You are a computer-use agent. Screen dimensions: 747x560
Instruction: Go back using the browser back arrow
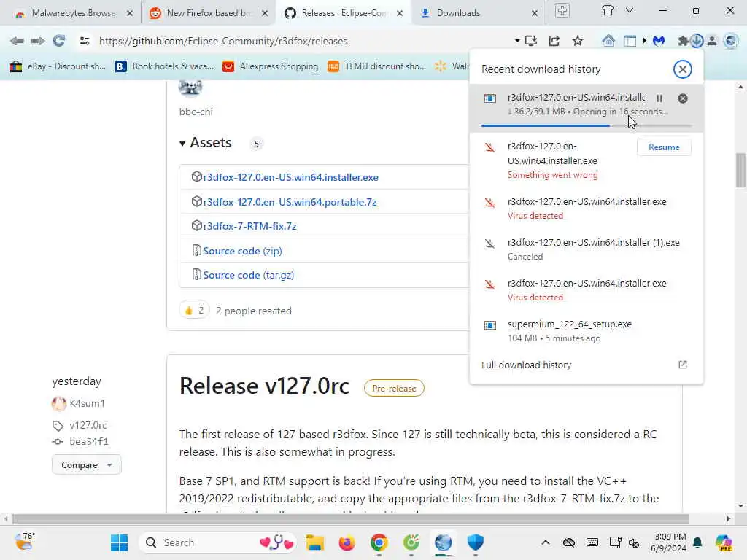point(17,41)
